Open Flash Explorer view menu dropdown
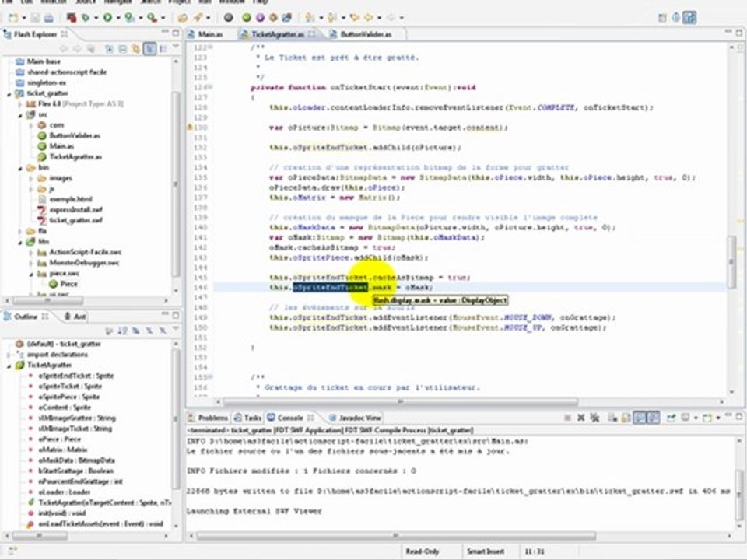The height and width of the screenshot is (560, 747). (176, 47)
